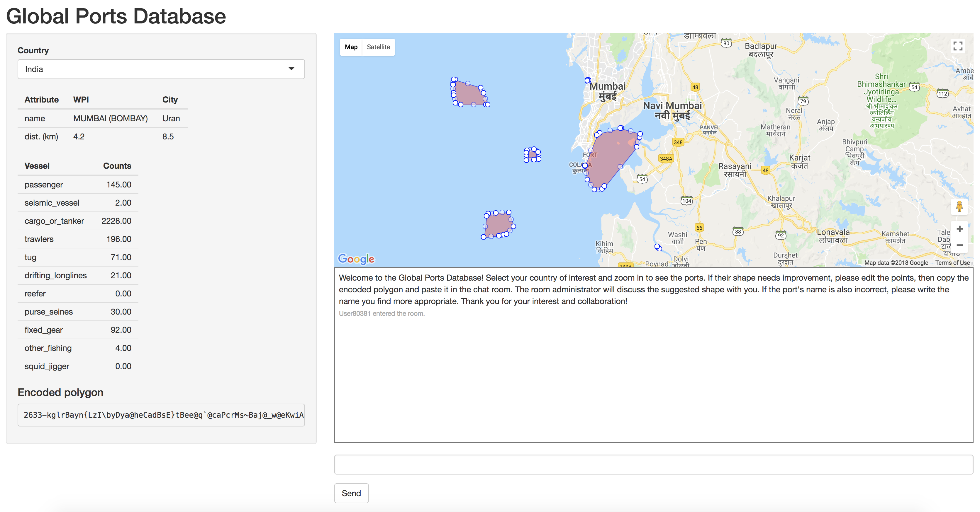Screen dimensions: 980x512
Task: Switch to the Map view tab
Action: [351, 47]
